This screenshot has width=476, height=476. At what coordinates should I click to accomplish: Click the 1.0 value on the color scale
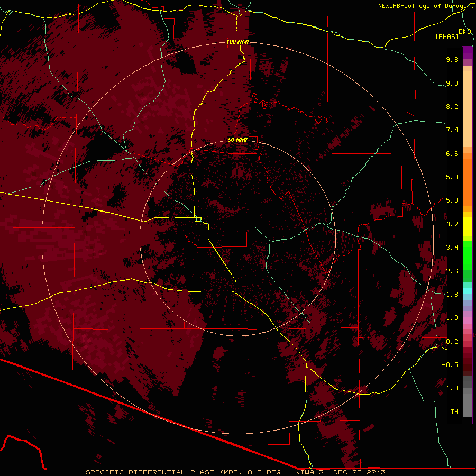pyautogui.click(x=452, y=318)
